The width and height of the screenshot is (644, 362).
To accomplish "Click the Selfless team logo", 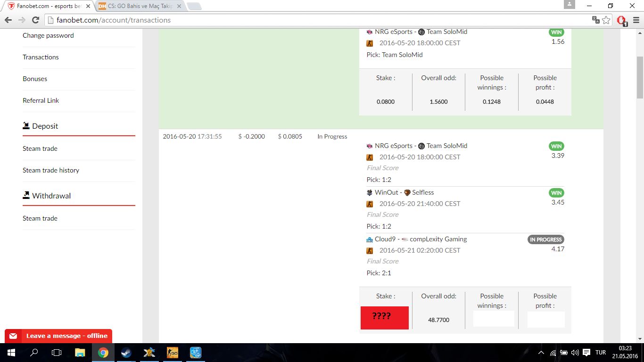I will 407,193.
